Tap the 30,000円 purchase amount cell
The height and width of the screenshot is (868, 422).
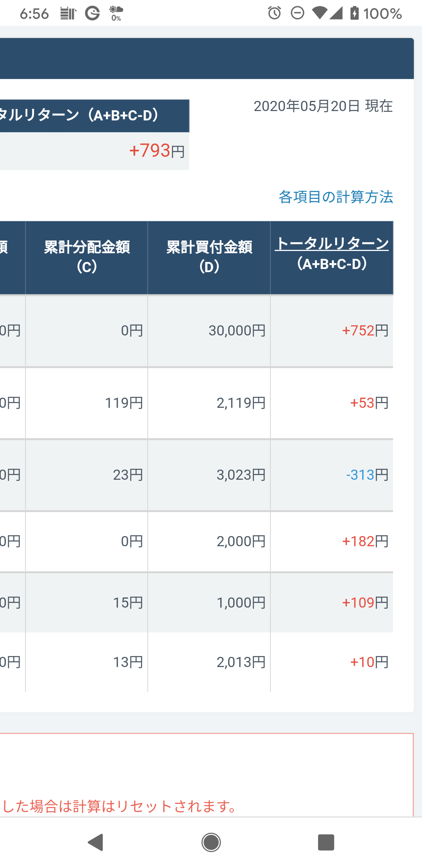237,331
